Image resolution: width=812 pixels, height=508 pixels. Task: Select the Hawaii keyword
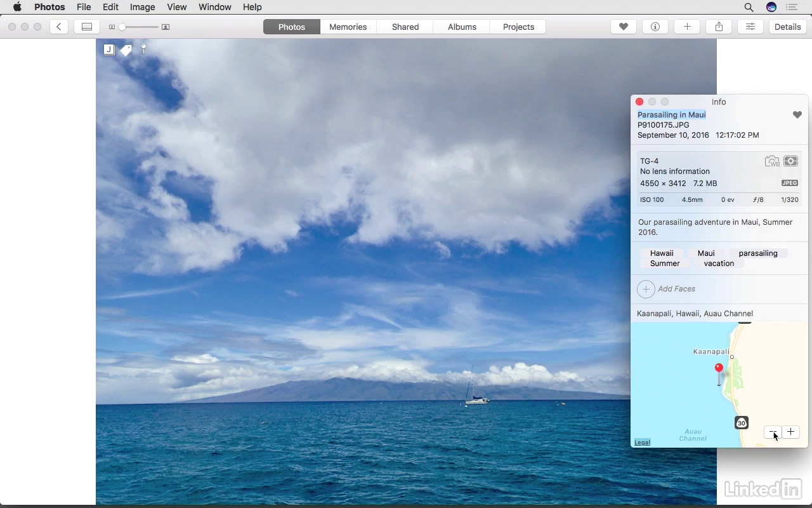point(662,253)
